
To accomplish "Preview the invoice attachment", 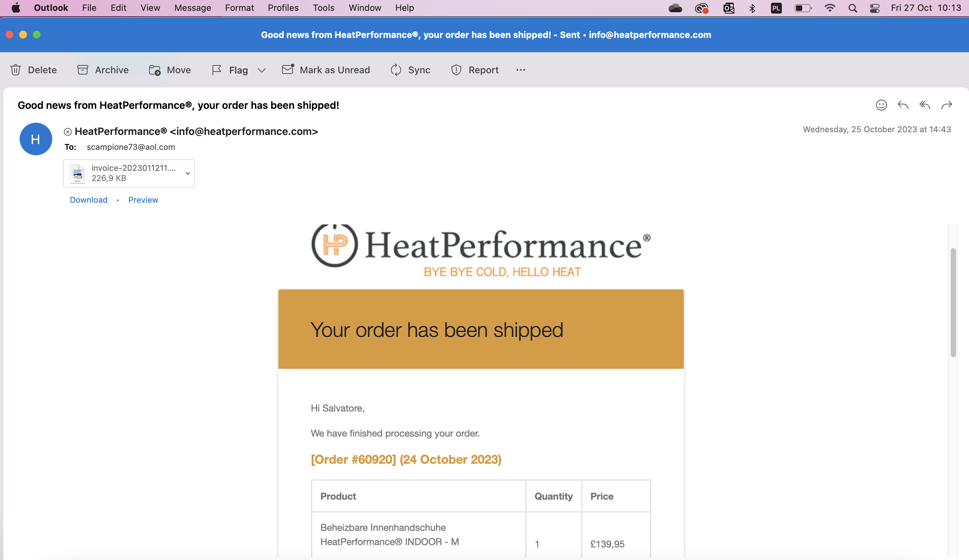I will tap(143, 200).
